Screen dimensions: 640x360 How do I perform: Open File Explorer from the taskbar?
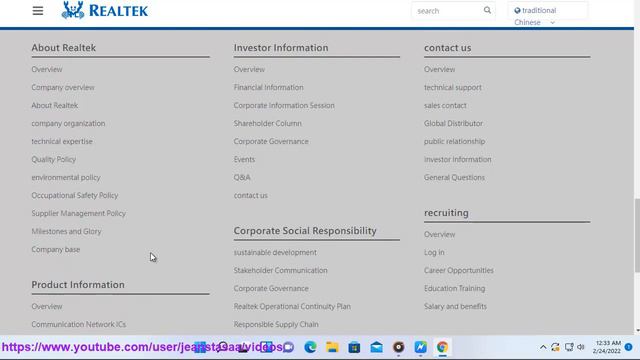coord(332,347)
